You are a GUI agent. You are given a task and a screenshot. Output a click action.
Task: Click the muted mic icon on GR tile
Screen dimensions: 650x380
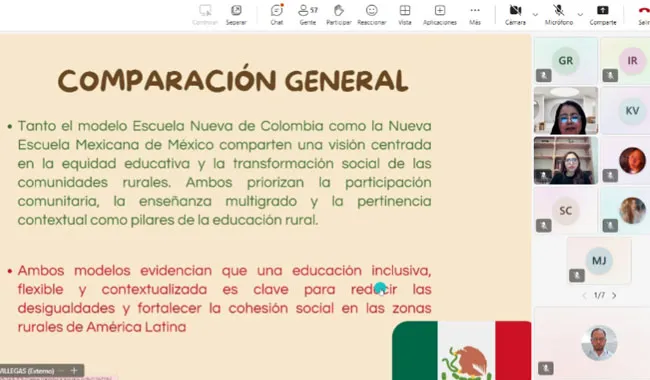[x=543, y=75]
